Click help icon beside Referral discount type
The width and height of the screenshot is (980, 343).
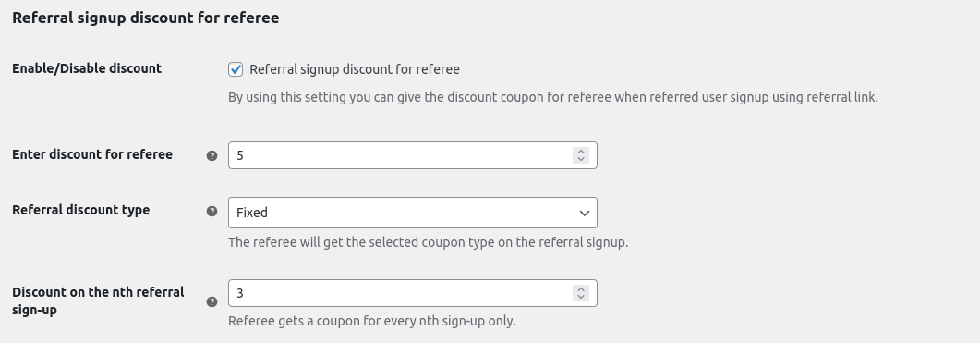point(212,212)
